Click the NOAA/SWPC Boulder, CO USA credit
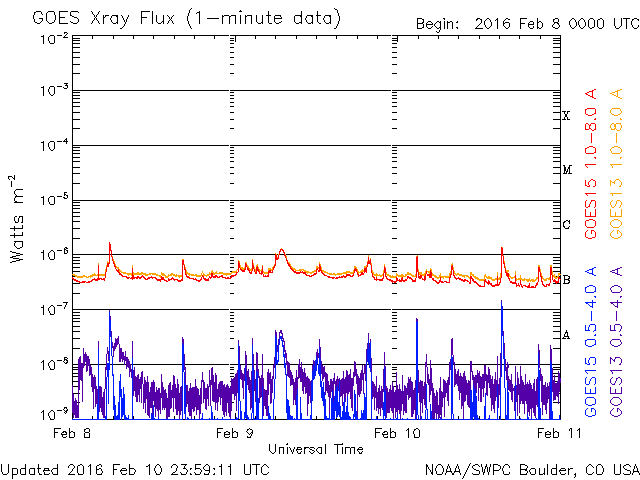Screen dimensions: 640x480 coord(531,468)
